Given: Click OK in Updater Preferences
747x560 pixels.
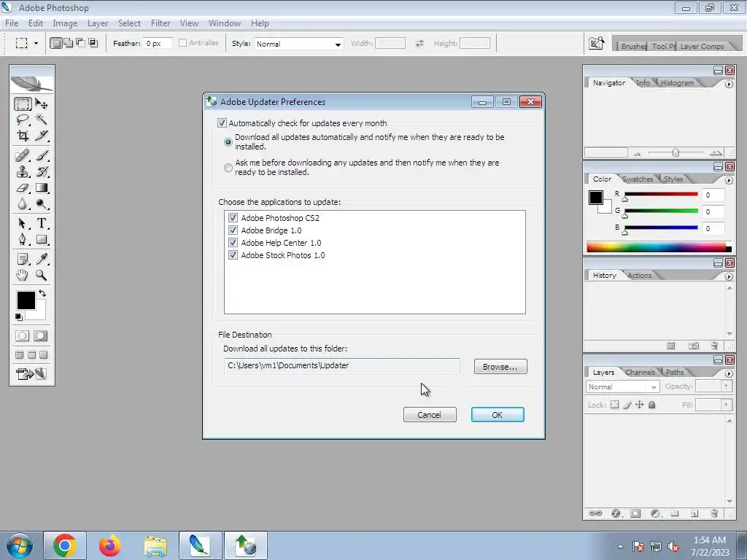Looking at the screenshot, I should click(498, 415).
